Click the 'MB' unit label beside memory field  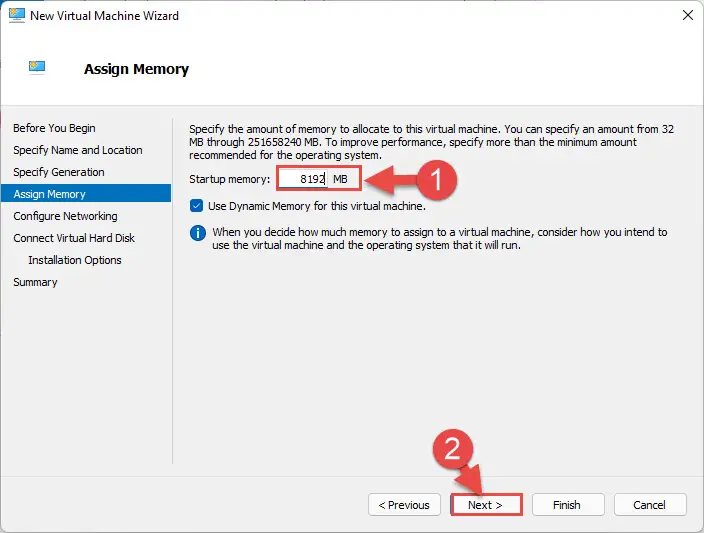point(340,179)
